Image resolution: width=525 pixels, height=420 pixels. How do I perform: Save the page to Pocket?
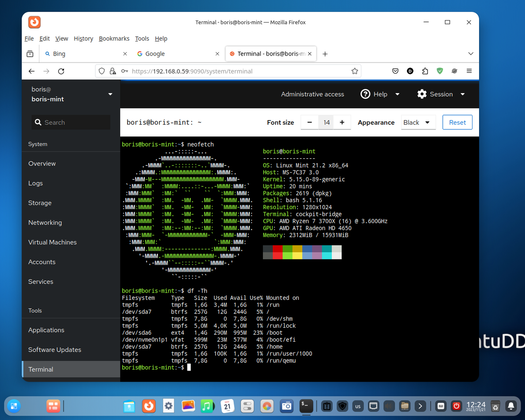pos(395,71)
